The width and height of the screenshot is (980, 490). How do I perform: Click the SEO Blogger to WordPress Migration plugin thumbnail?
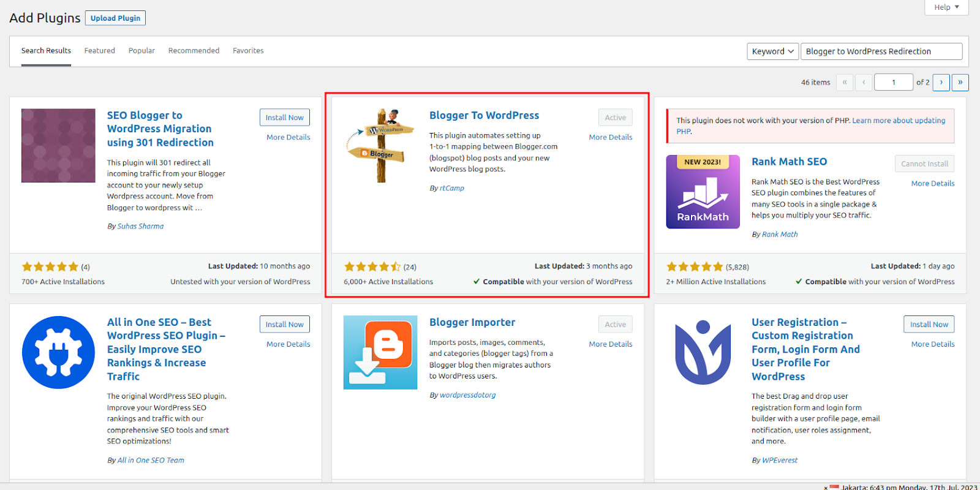coord(58,146)
